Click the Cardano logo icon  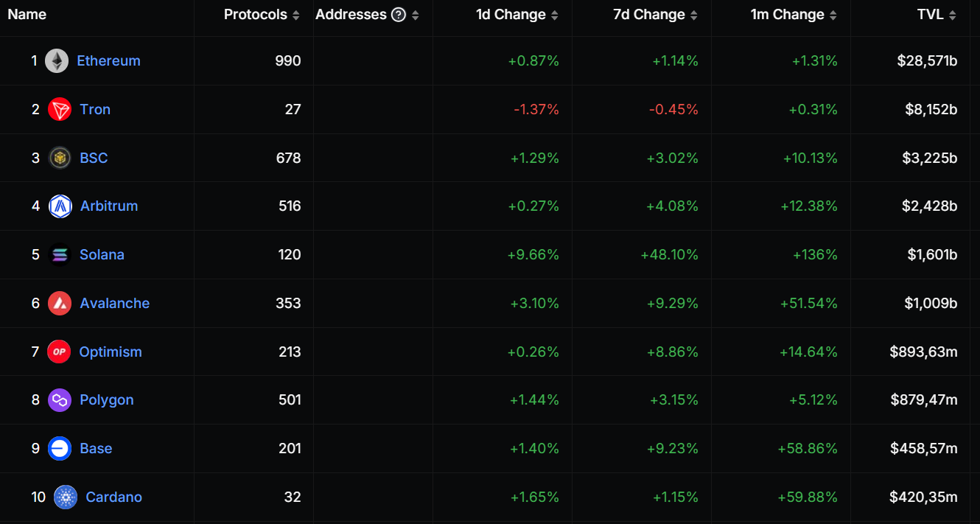click(64, 497)
